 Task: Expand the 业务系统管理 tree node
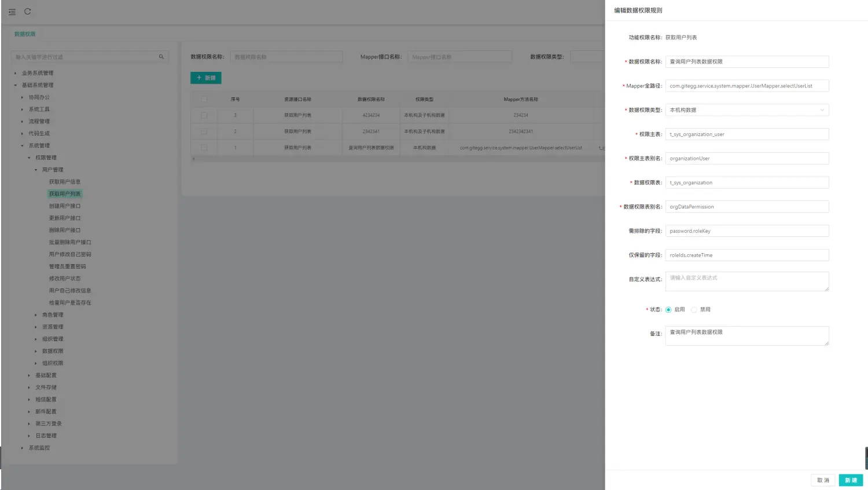[16, 73]
